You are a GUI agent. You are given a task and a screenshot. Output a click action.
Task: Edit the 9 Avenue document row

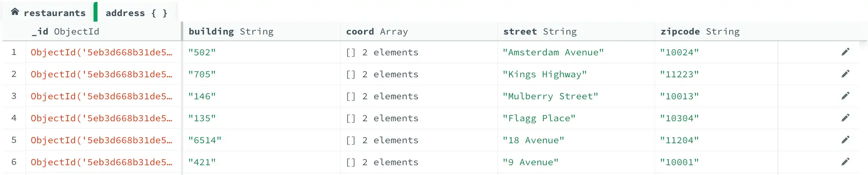(x=845, y=162)
